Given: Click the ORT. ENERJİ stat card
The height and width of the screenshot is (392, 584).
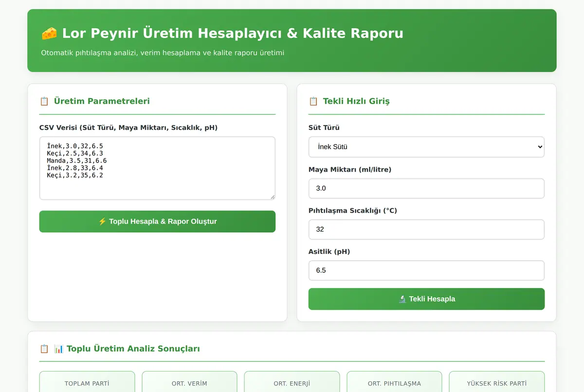Looking at the screenshot, I should [x=292, y=382].
